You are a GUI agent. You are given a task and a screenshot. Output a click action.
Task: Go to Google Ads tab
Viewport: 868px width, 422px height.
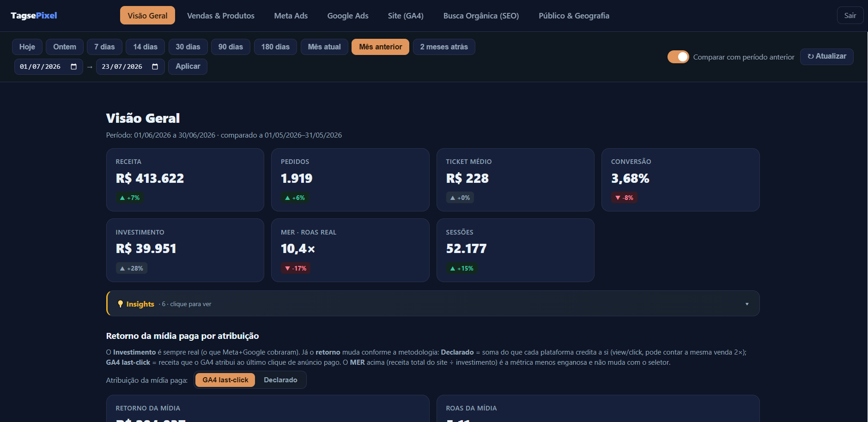coord(348,15)
